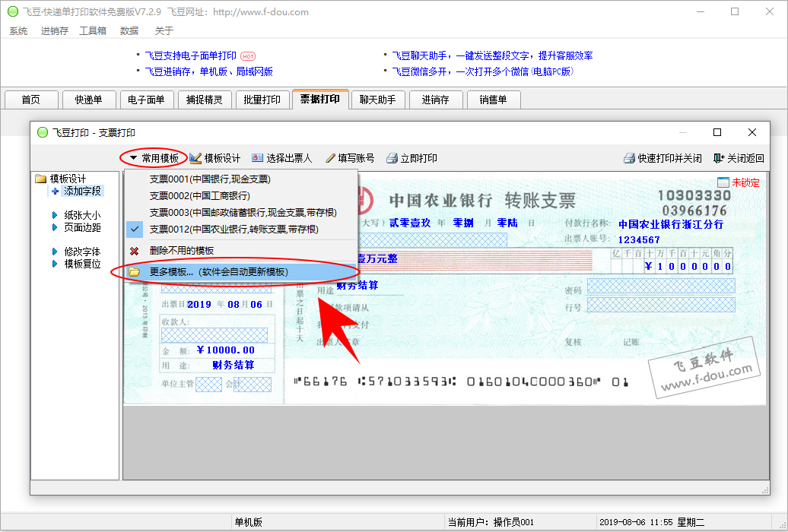This screenshot has height=532, width=788.
Task: Click the 模板设计 toolbar button label
Action: pyautogui.click(x=222, y=158)
